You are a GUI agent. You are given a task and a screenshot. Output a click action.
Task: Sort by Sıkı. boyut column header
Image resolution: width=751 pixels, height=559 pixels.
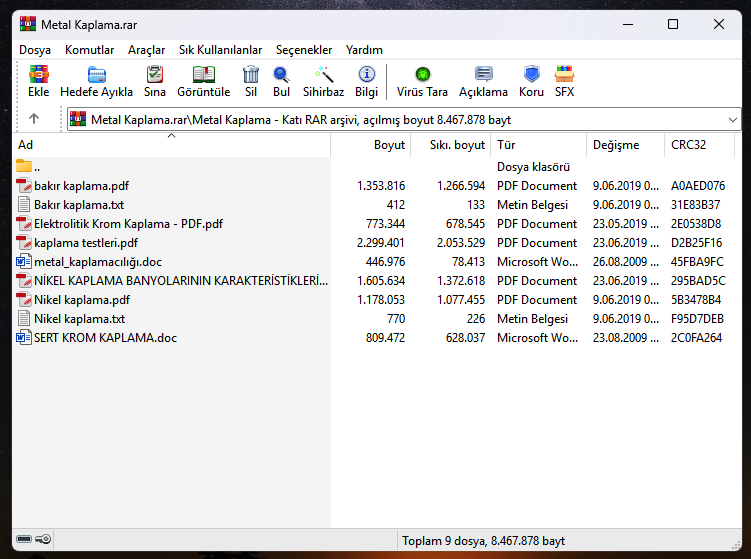pos(451,145)
